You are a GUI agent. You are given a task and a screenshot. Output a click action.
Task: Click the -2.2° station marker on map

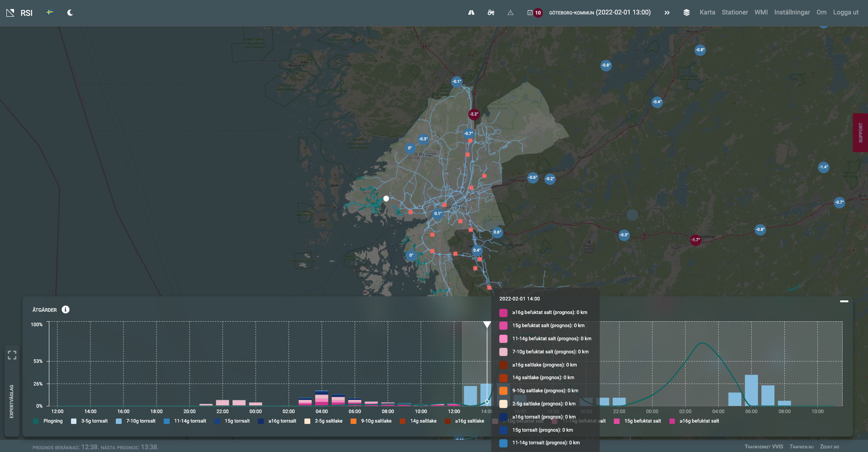[x=474, y=114]
